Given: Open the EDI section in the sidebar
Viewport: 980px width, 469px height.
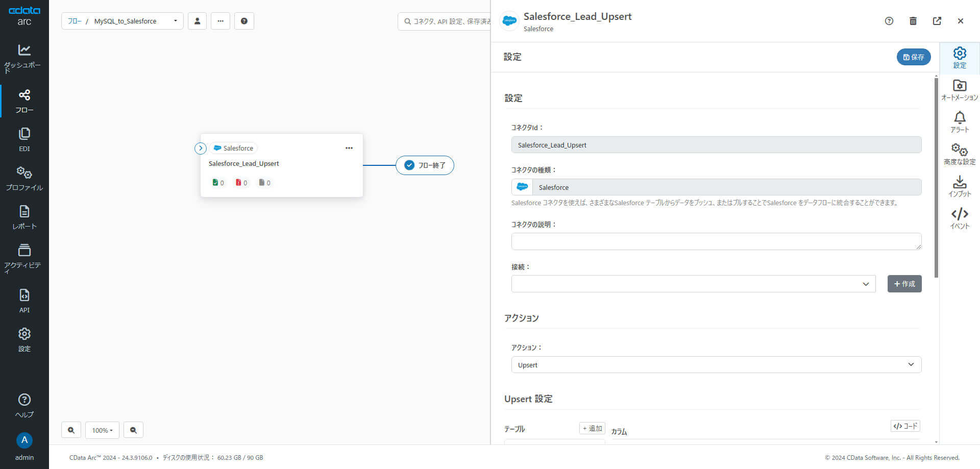Looking at the screenshot, I should tap(24, 139).
